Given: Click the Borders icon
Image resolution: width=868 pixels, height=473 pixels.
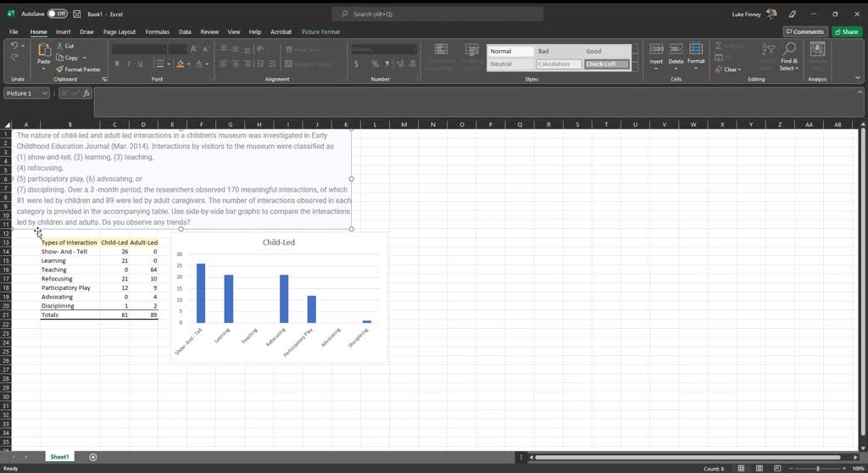Looking at the screenshot, I should click(160, 64).
